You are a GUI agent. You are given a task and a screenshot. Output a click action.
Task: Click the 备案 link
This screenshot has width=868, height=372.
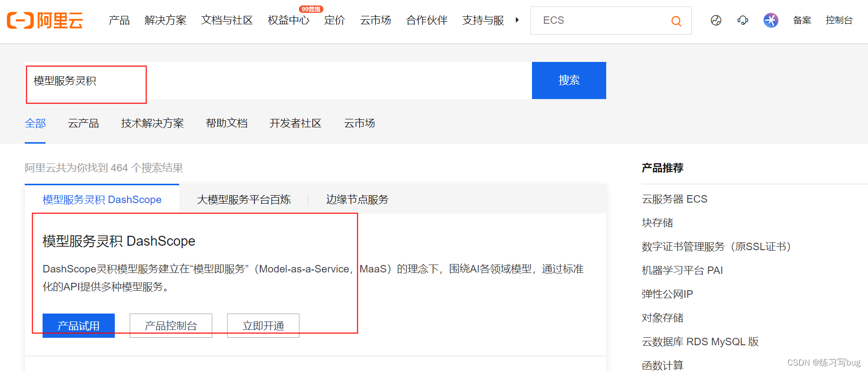click(802, 20)
